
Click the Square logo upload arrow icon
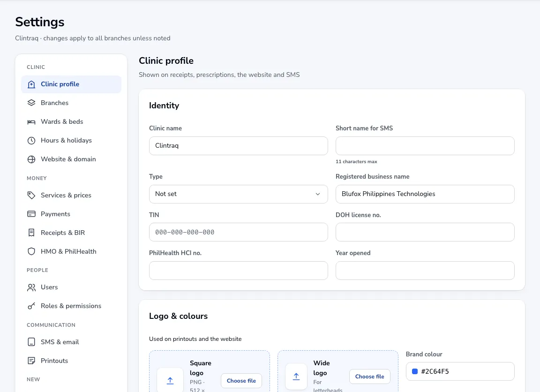click(x=170, y=381)
